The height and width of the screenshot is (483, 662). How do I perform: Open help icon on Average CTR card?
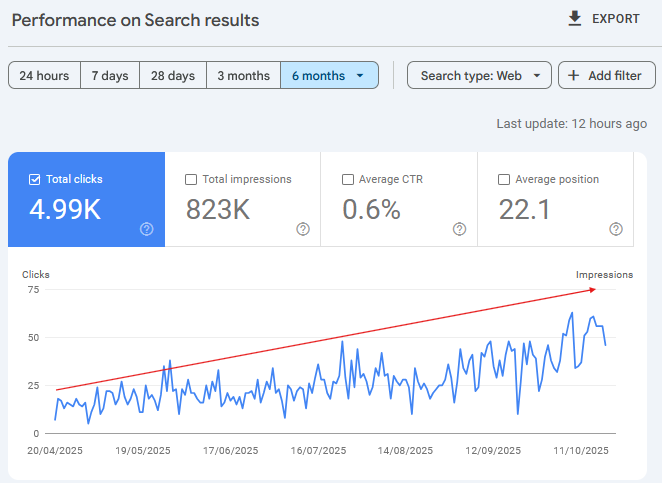pyautogui.click(x=459, y=229)
